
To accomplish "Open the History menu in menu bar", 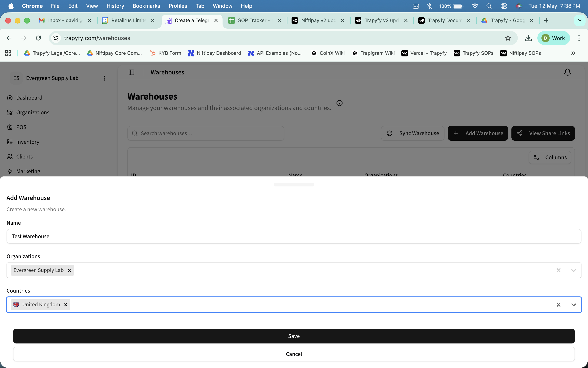I will pos(115,6).
